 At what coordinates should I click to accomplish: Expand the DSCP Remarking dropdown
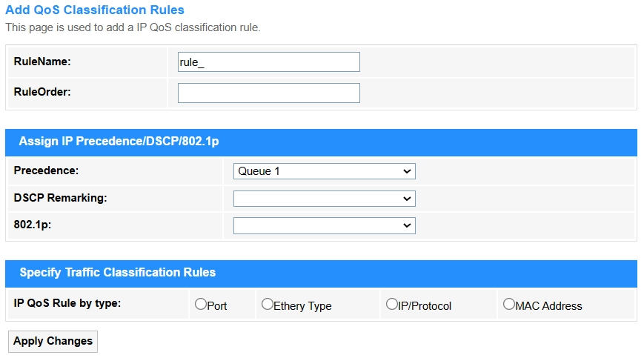click(324, 199)
